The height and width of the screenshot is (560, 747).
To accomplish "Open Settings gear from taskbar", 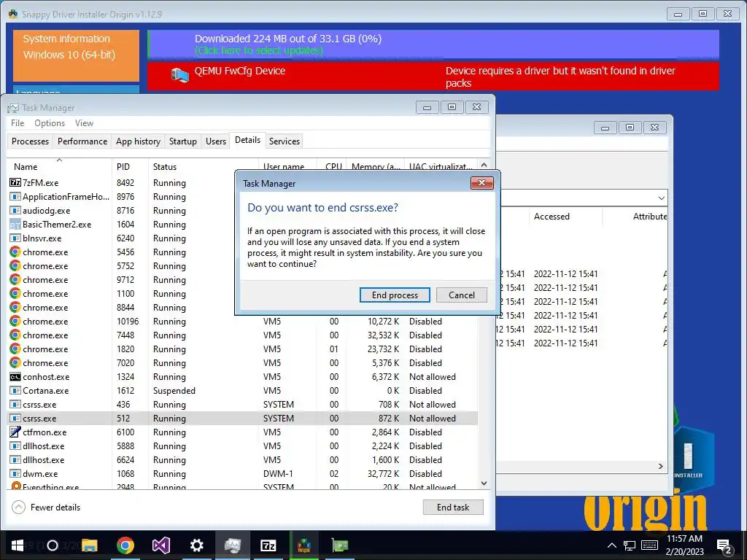I will tap(197, 545).
